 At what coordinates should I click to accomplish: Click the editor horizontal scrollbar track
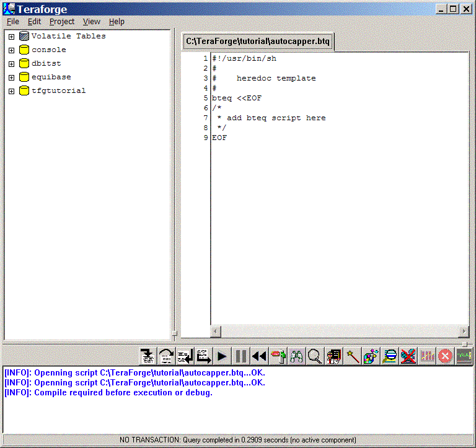(340, 331)
